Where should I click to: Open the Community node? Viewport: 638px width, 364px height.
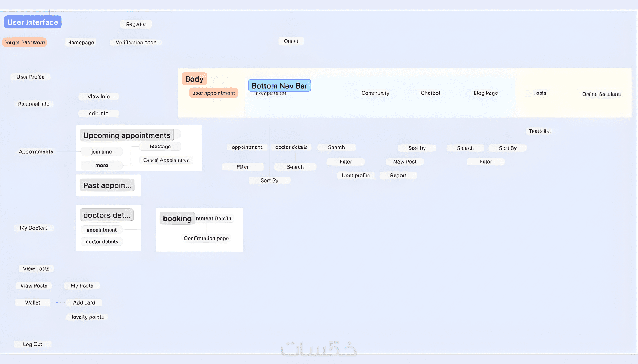click(375, 93)
